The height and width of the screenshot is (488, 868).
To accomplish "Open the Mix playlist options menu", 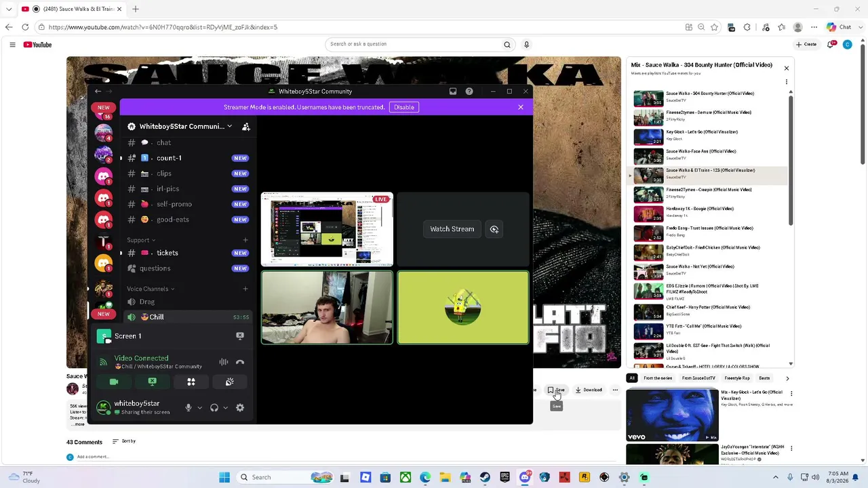I will 787,82.
